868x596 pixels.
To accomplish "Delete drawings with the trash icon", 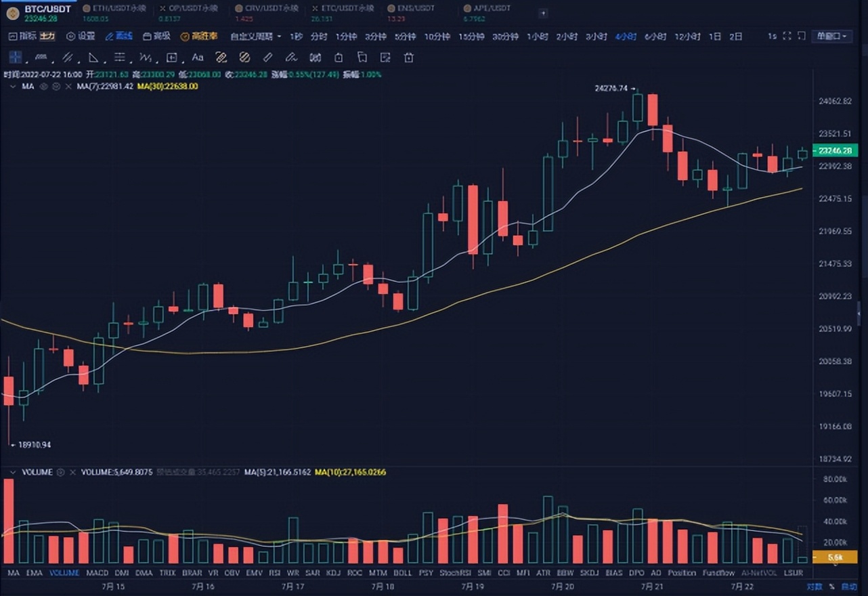I will (x=409, y=58).
